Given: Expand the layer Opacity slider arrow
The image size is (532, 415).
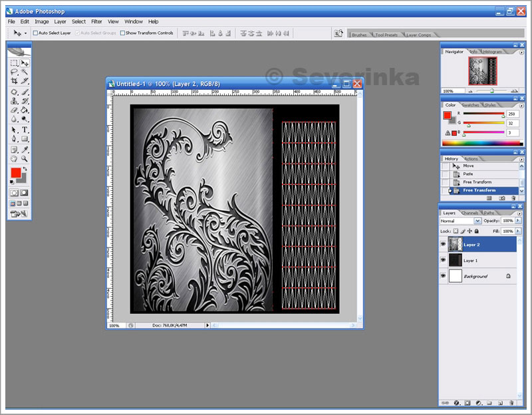Looking at the screenshot, I should tap(517, 221).
